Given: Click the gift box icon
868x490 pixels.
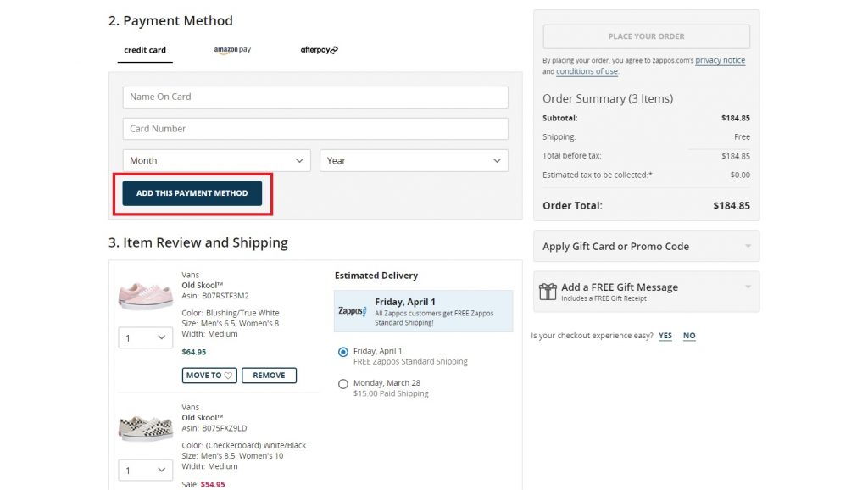Looking at the screenshot, I should pyautogui.click(x=548, y=292).
